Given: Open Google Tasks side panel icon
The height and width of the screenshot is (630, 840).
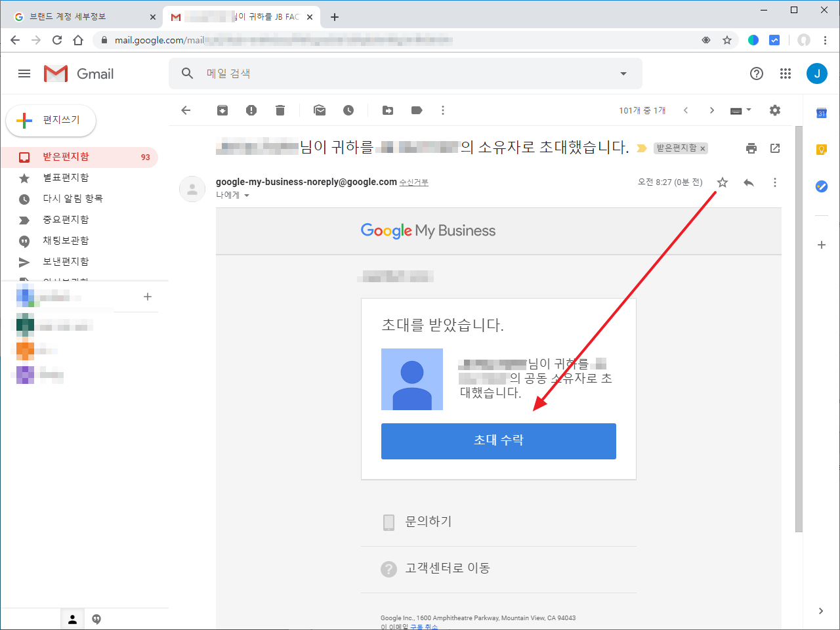Looking at the screenshot, I should coord(822,186).
